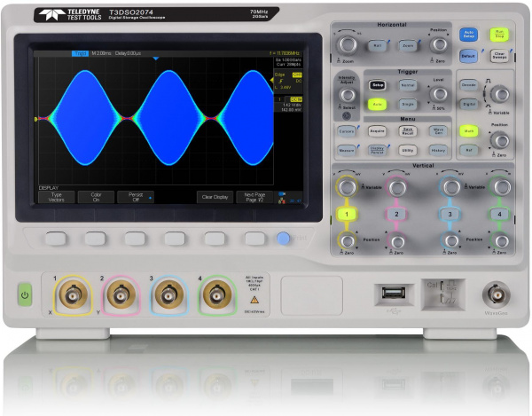Open the Cursors function button

(347, 131)
